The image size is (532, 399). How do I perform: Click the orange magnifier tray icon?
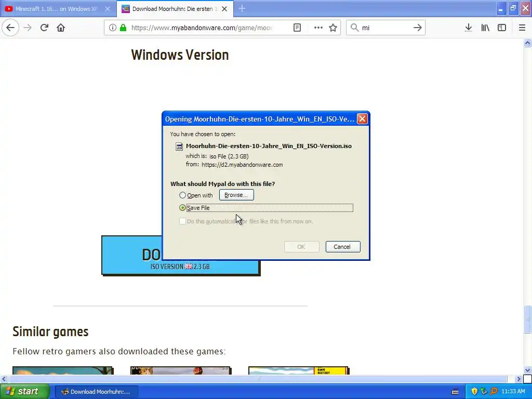pos(494,391)
